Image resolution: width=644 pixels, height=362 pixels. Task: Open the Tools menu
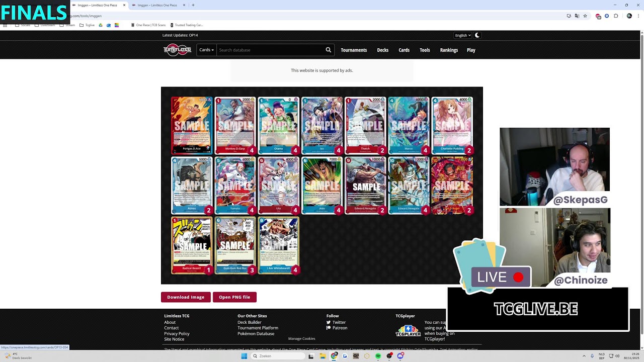425,50
